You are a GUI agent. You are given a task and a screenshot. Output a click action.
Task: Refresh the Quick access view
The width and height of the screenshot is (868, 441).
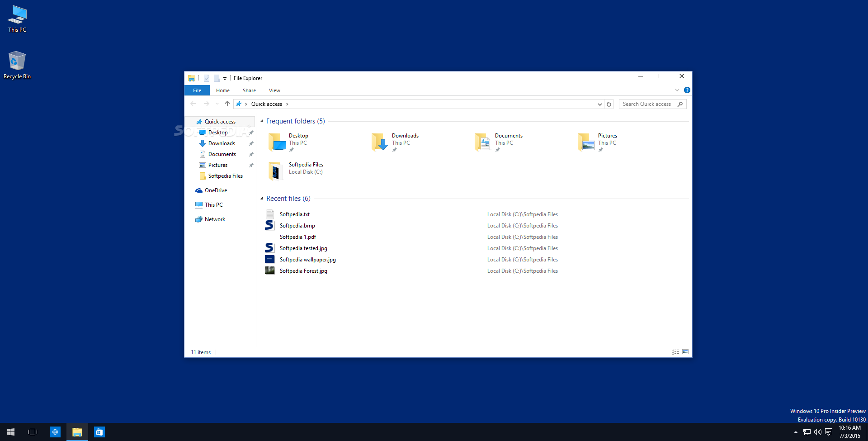click(x=609, y=104)
